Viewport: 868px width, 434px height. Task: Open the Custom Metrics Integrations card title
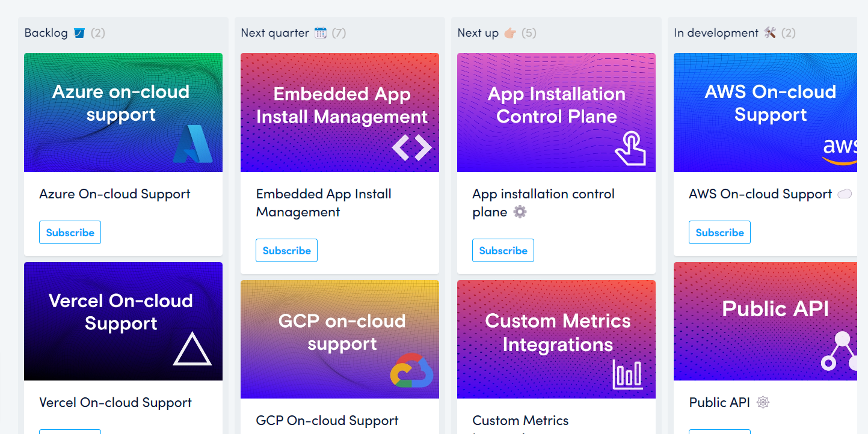coord(521,421)
